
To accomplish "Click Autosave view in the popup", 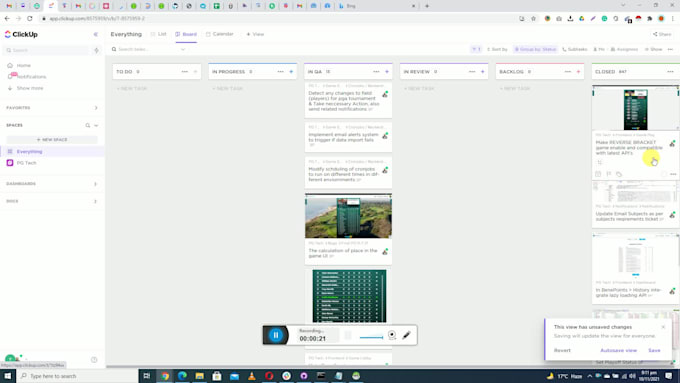I will click(x=618, y=350).
